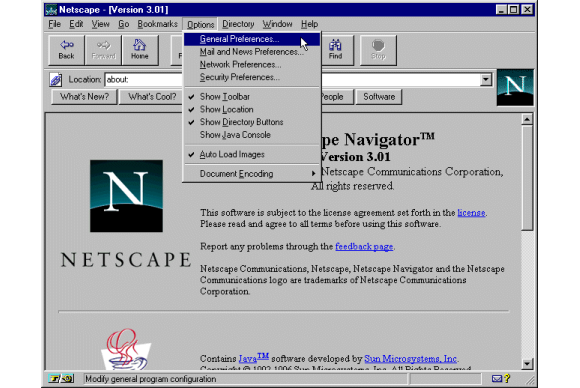Click the Netscape N logo beside location bar

pyautogui.click(x=515, y=87)
